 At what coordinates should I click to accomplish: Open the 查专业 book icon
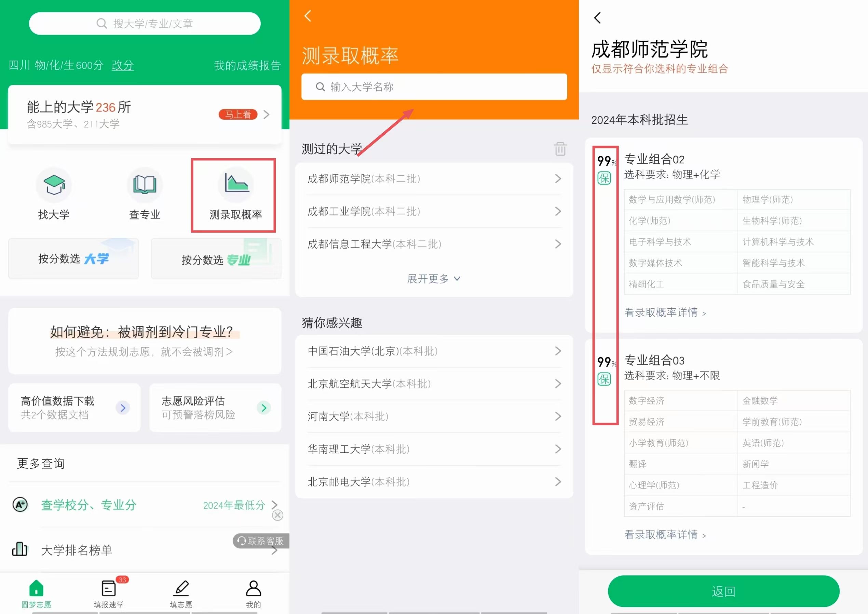pos(145,185)
